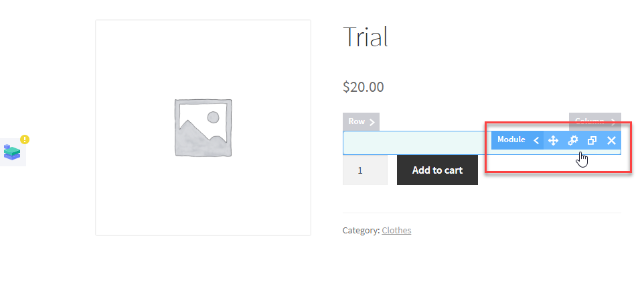Delete the module with the X icon
Image resolution: width=644 pixels, height=283 pixels.
point(611,141)
